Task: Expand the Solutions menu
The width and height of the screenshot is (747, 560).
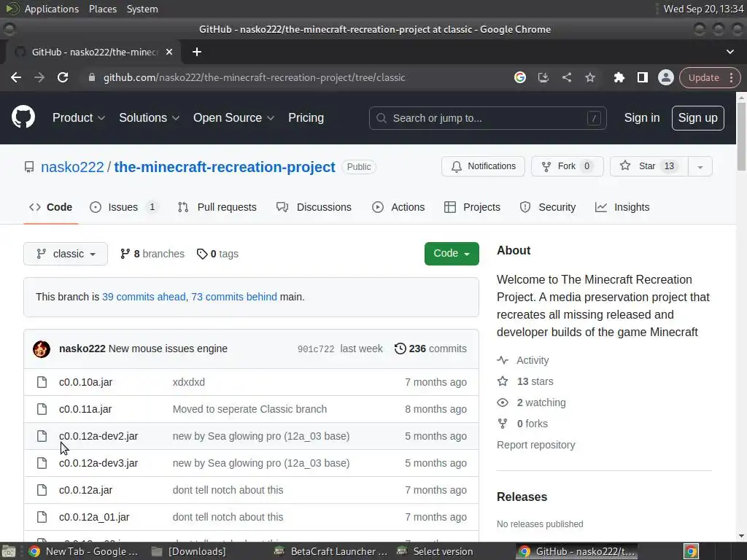Action: coord(149,117)
